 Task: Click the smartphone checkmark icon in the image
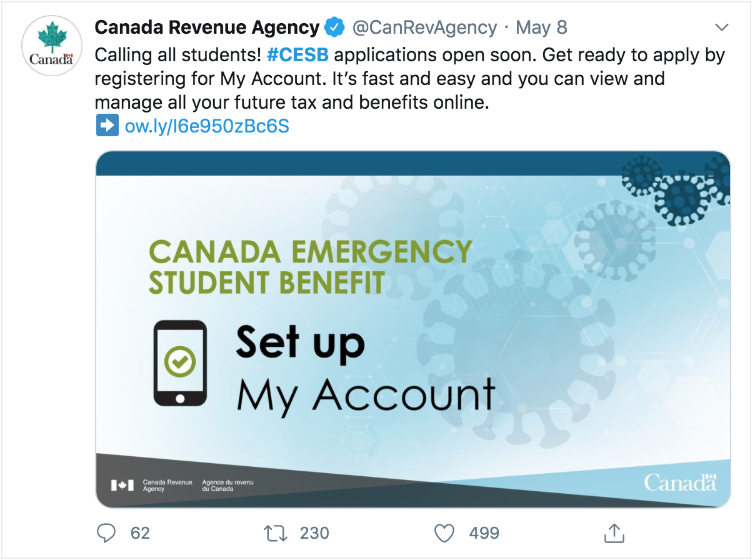pos(180,364)
